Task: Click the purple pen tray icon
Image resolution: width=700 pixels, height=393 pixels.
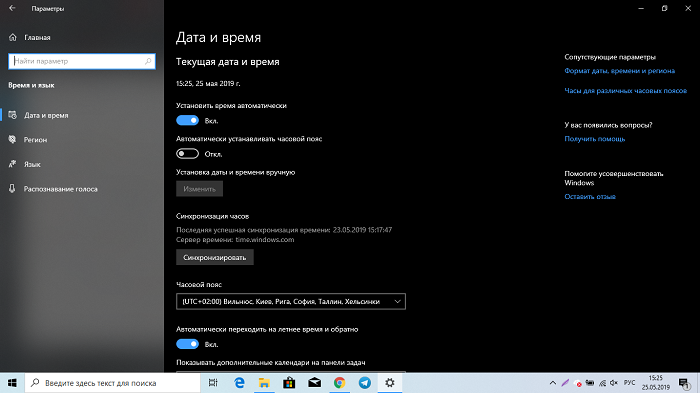Action: pyautogui.click(x=565, y=383)
